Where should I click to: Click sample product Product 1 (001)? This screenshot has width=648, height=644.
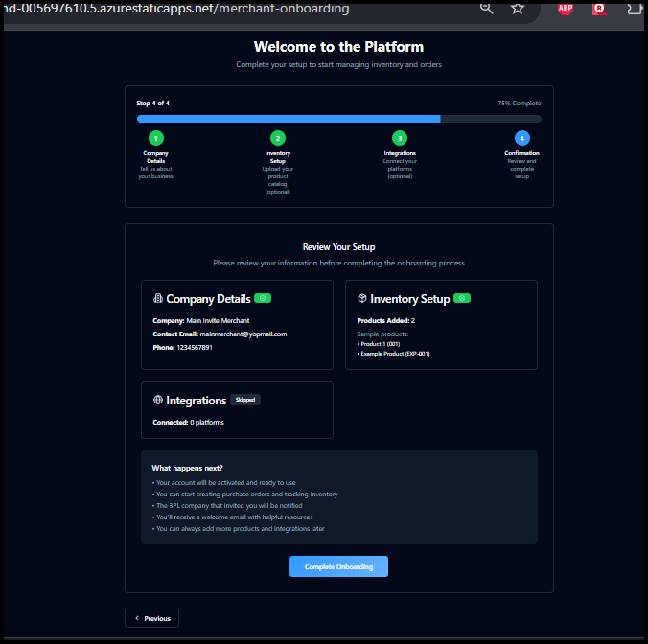point(379,344)
